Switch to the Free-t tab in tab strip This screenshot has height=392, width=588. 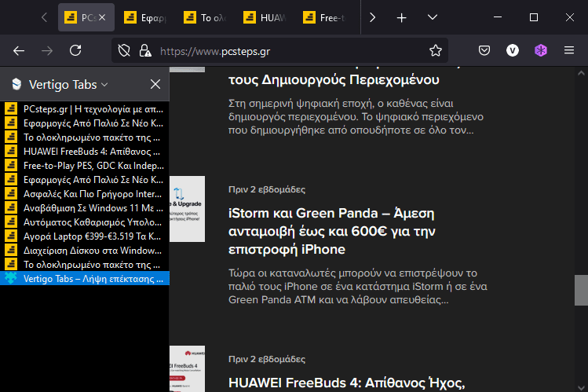point(324,17)
